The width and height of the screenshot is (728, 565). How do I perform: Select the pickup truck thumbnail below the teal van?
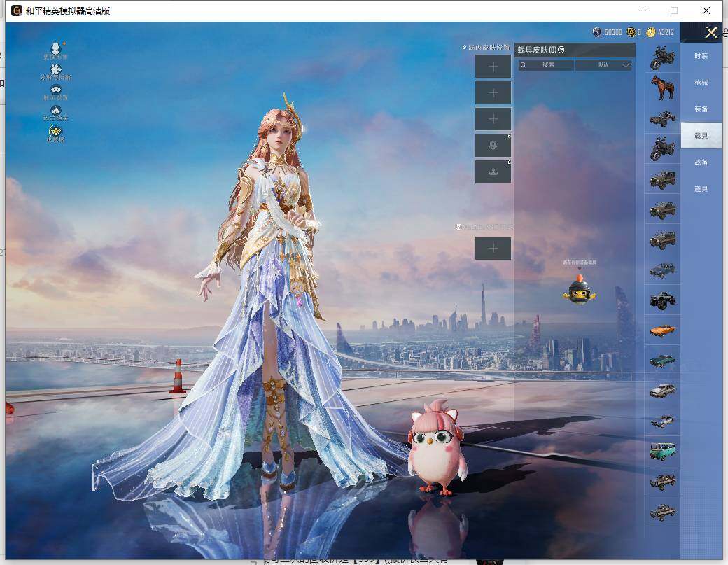click(x=662, y=482)
